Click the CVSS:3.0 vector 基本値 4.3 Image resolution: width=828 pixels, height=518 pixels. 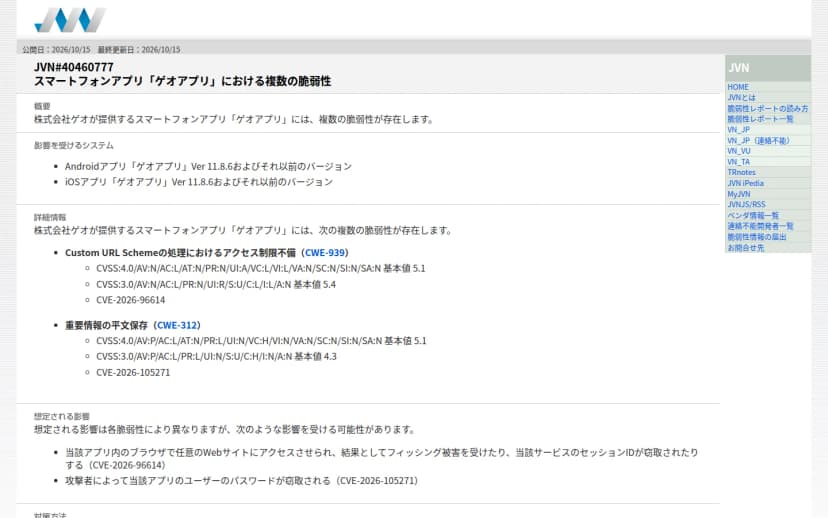[216, 356]
